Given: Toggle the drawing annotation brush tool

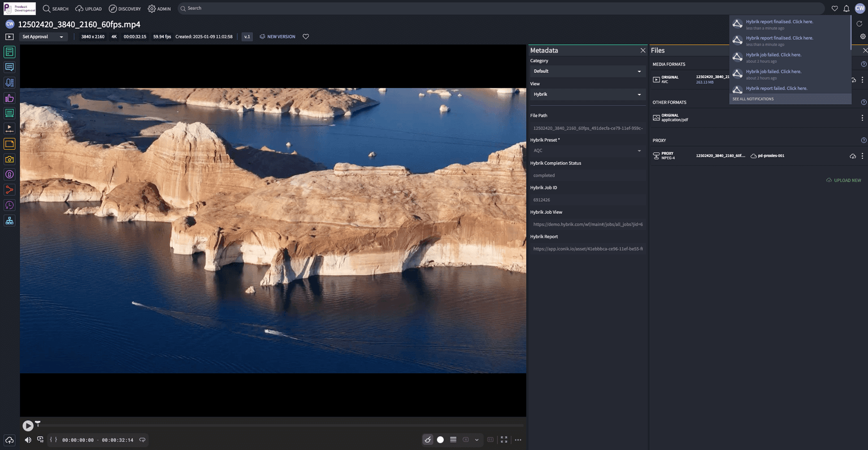Looking at the screenshot, I should pyautogui.click(x=428, y=440).
